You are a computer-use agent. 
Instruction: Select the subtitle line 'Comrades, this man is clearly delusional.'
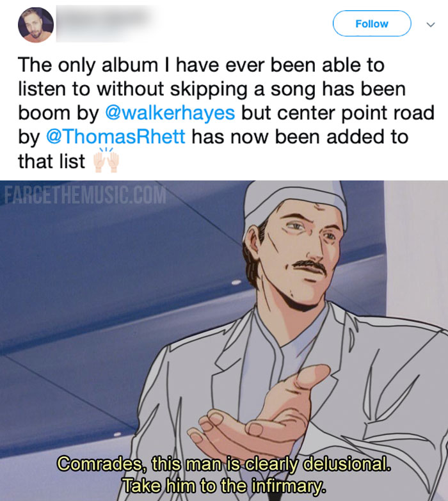(x=224, y=464)
